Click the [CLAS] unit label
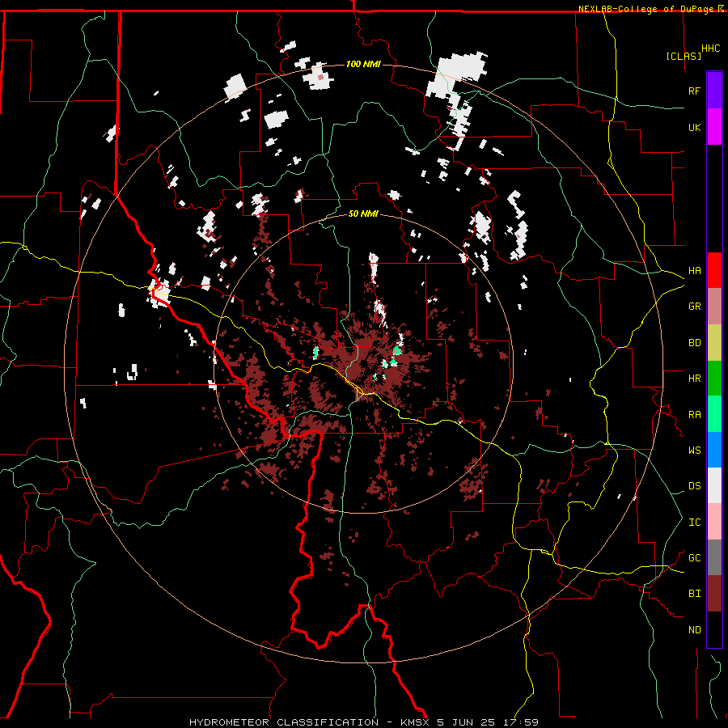The image size is (728, 728). [684, 56]
